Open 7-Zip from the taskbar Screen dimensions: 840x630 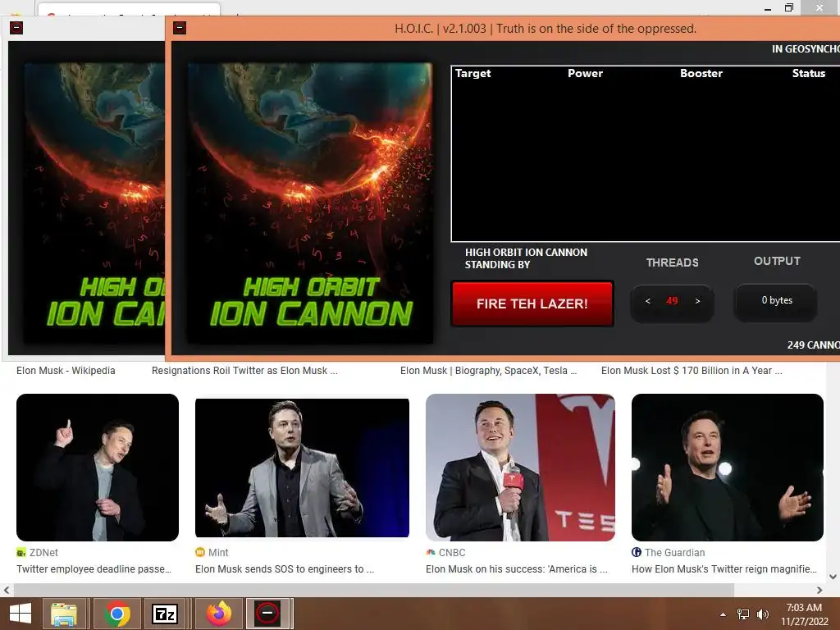pos(164,614)
